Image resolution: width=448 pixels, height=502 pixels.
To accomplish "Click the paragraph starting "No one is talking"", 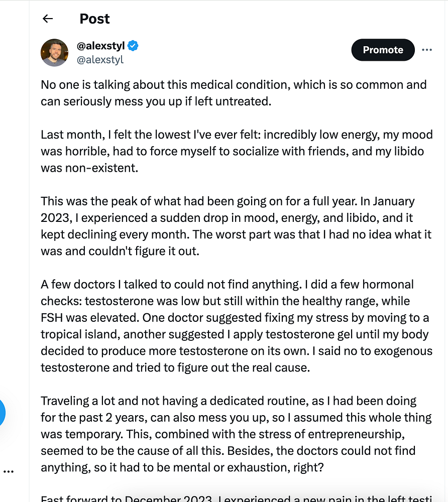I will 234,92.
